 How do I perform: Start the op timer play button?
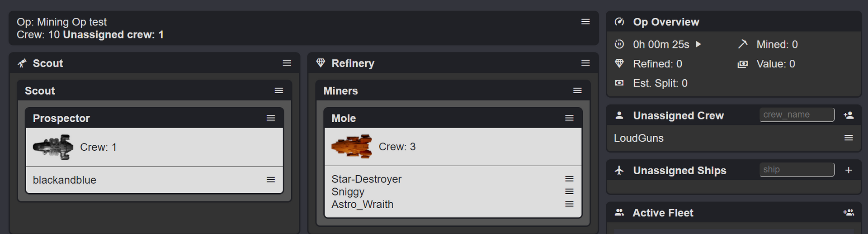[x=698, y=44]
